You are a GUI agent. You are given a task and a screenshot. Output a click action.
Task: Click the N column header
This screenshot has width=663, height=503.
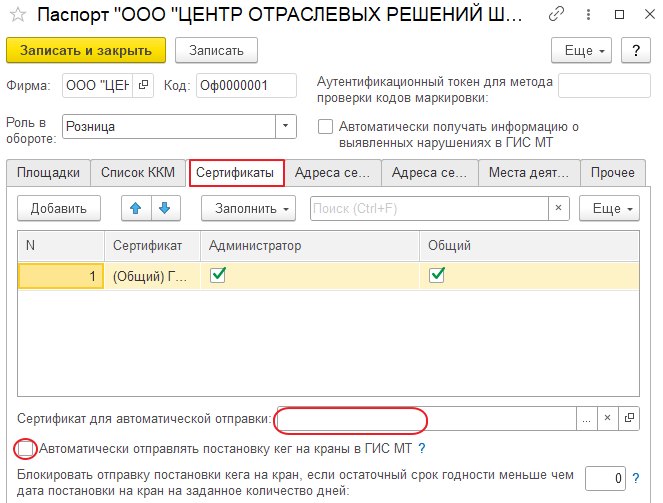tap(61, 246)
